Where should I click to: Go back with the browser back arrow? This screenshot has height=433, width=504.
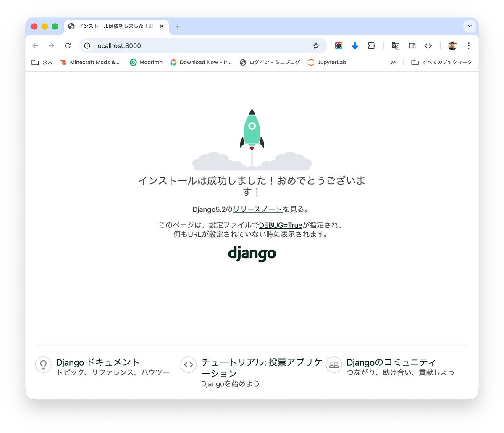coord(35,45)
